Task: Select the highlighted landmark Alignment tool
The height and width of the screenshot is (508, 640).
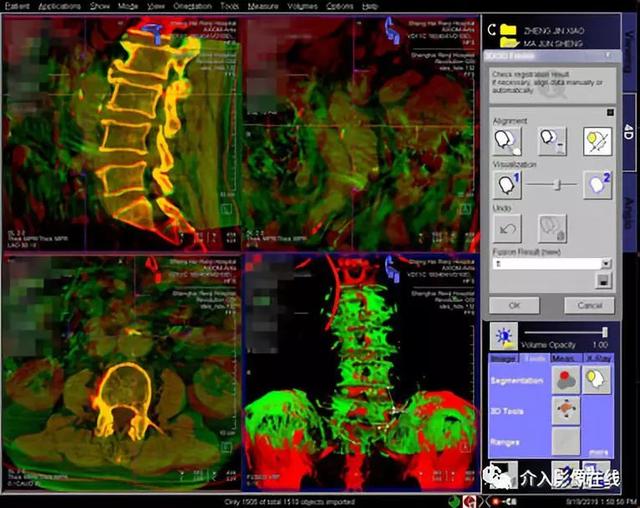Action: pos(598,141)
